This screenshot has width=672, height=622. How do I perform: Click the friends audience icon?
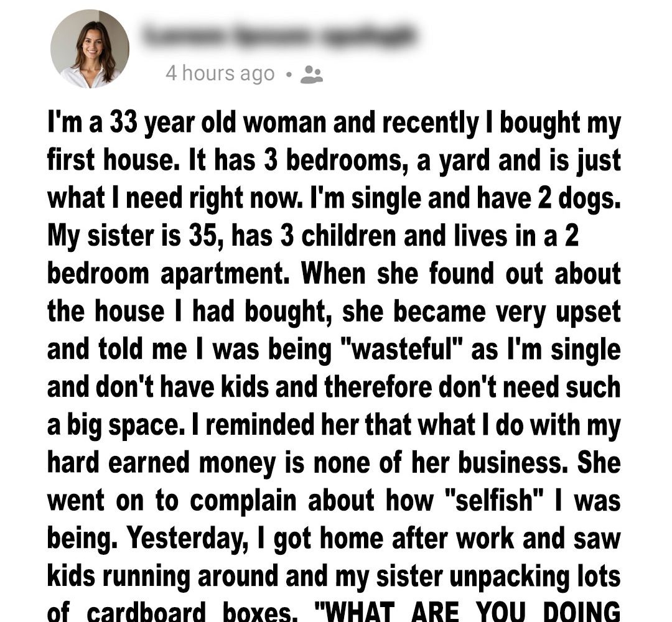[311, 75]
